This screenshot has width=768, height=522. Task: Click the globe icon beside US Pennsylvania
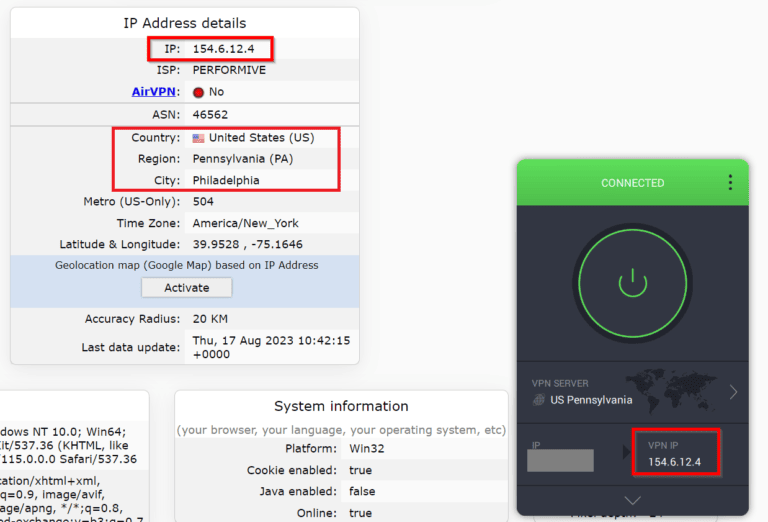pos(539,400)
